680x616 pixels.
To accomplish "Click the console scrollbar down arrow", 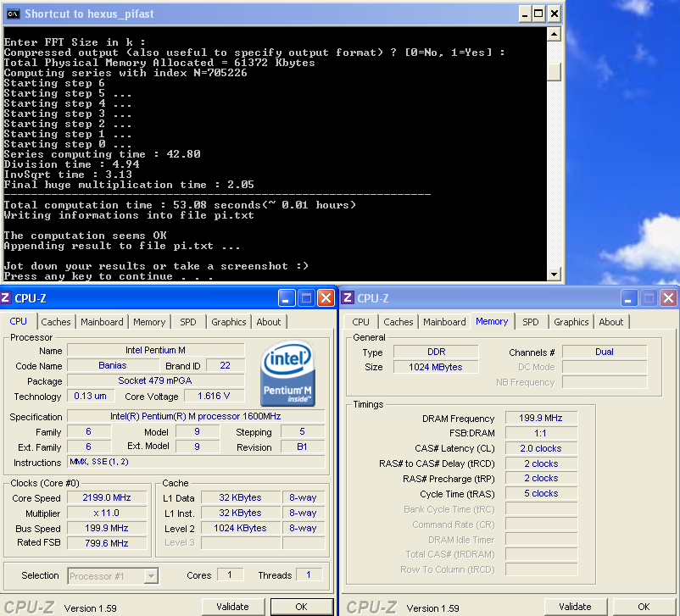I will pyautogui.click(x=554, y=274).
